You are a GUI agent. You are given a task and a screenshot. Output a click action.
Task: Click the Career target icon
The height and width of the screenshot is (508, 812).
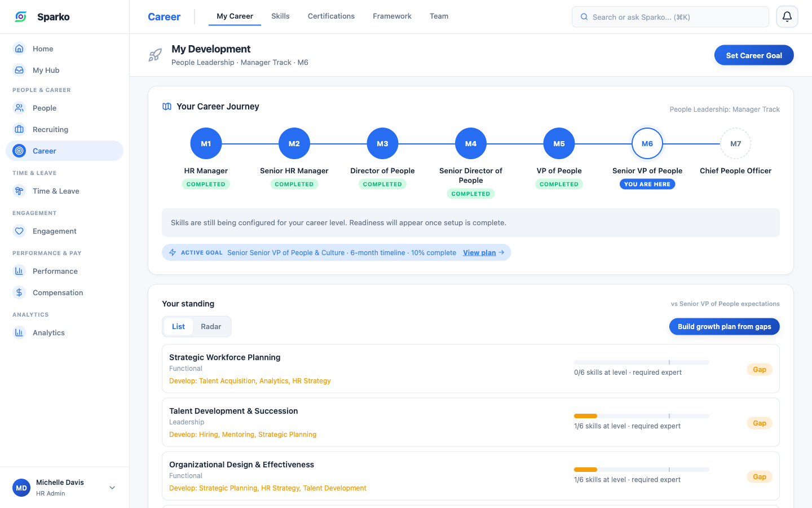coord(19,151)
